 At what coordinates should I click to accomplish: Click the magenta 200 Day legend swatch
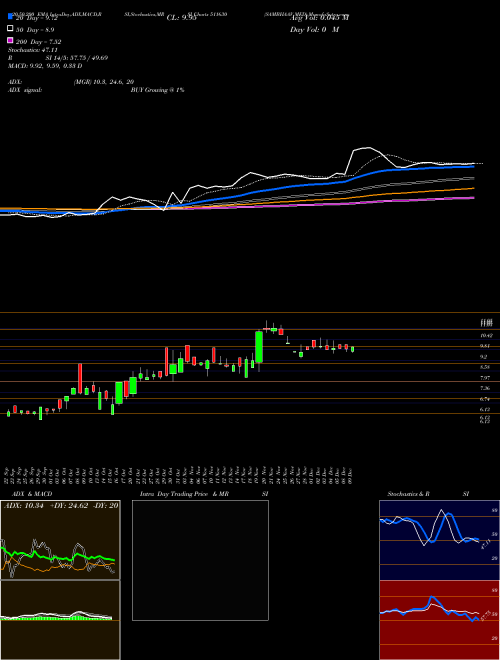[x=10, y=41]
